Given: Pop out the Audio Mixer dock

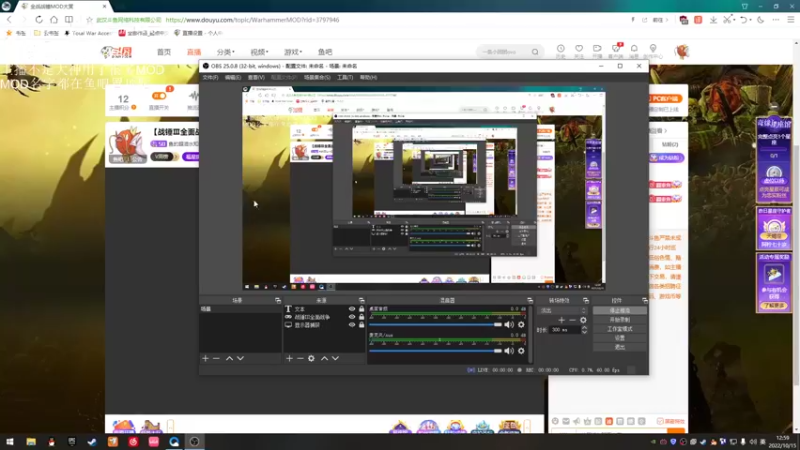Looking at the screenshot, I should [530, 301].
